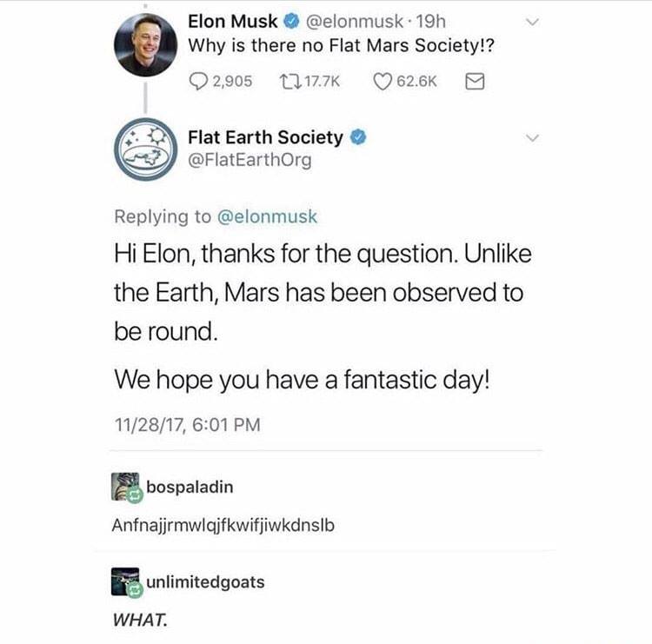This screenshot has height=644, width=652.
Task: Click the 11/28/17, 6:01 PM timestamp
Action: (x=187, y=425)
